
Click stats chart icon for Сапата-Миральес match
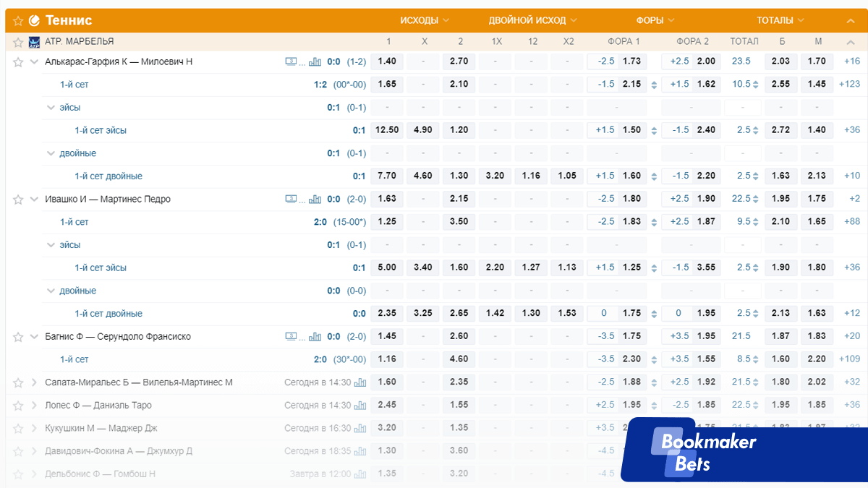pos(360,382)
